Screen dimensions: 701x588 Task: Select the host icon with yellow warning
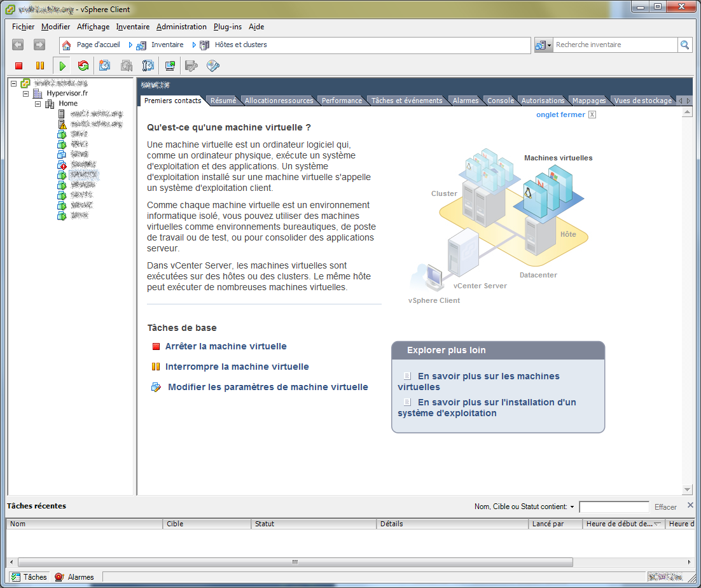[x=62, y=124]
